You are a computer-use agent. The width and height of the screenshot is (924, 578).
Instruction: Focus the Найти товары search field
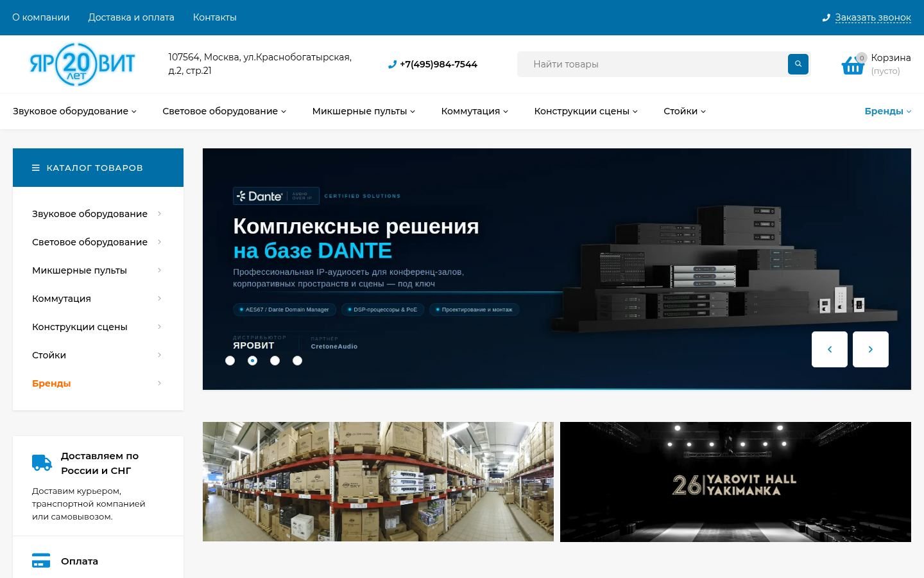tap(653, 64)
